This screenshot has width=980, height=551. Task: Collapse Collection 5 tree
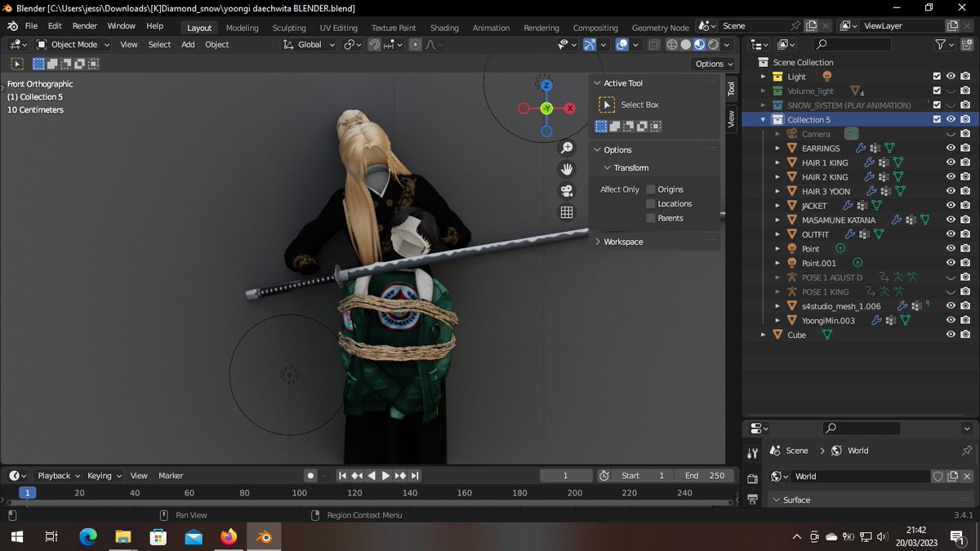pos(764,120)
